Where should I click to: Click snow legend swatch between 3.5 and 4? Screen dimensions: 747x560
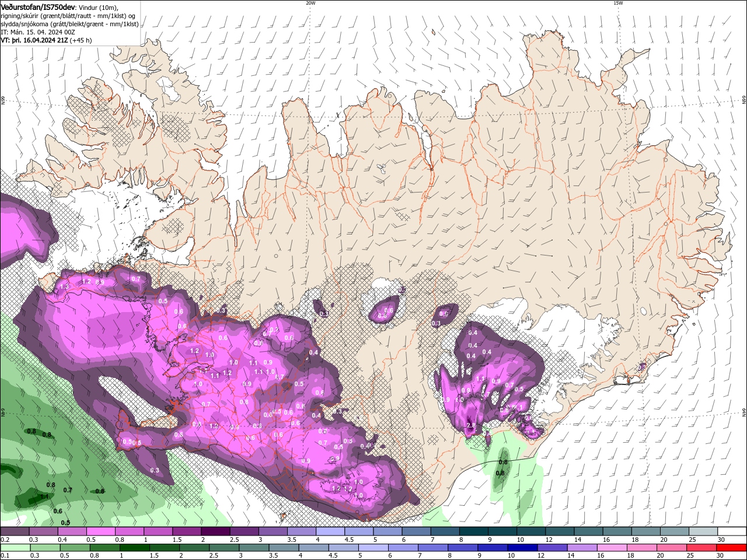click(302, 531)
